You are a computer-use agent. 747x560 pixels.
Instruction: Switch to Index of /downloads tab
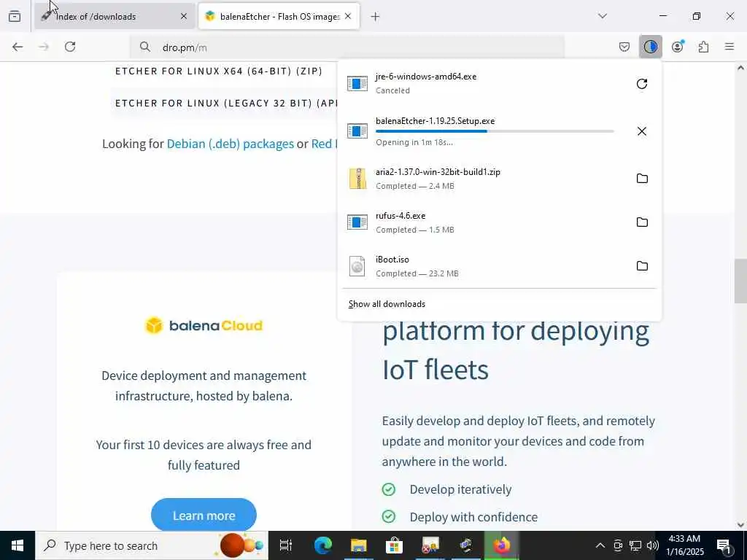tap(115, 16)
